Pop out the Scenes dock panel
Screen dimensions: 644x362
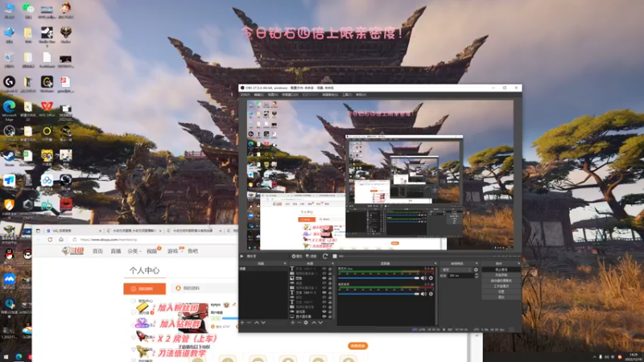tap(285, 264)
